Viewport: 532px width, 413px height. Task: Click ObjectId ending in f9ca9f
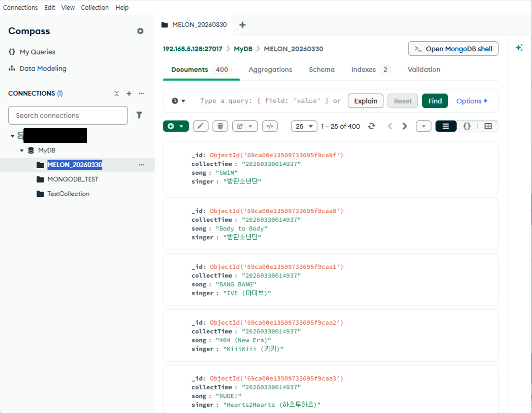click(x=277, y=155)
